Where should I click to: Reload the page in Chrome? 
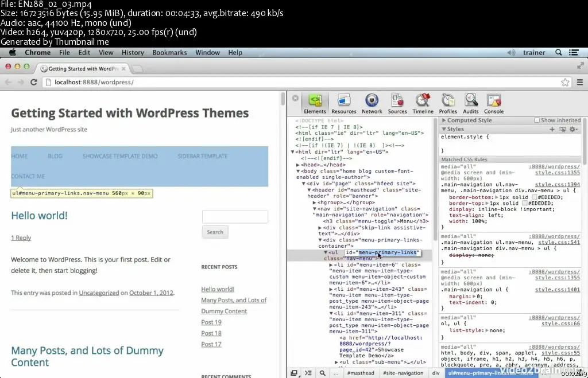click(x=34, y=82)
